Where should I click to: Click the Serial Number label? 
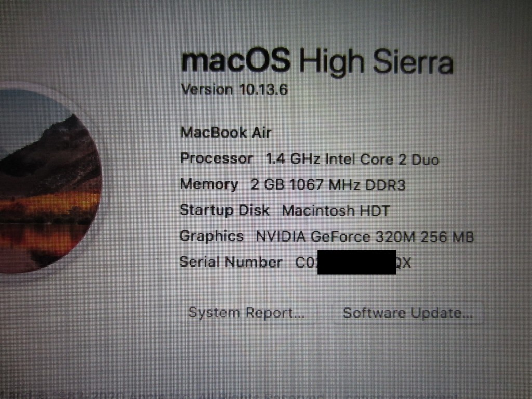(x=231, y=262)
